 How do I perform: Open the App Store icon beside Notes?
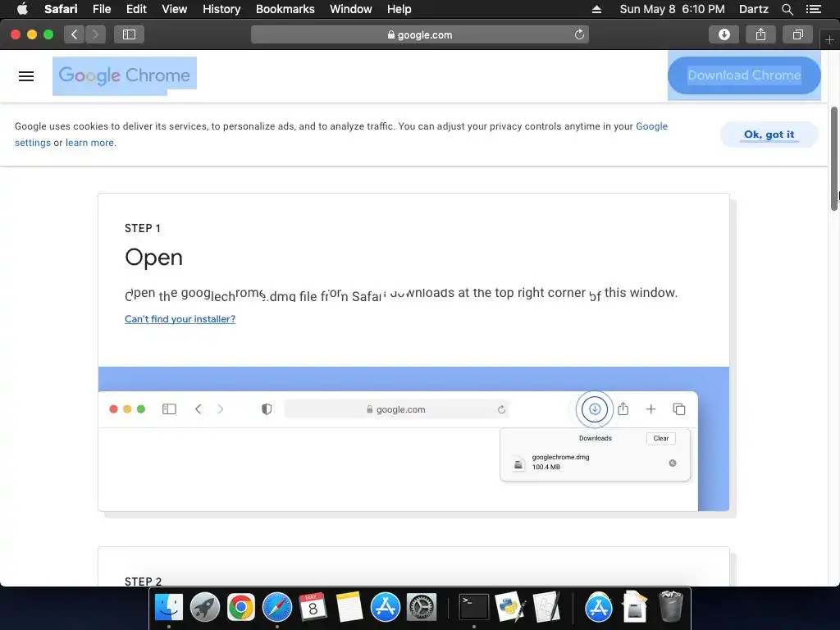coord(386,608)
